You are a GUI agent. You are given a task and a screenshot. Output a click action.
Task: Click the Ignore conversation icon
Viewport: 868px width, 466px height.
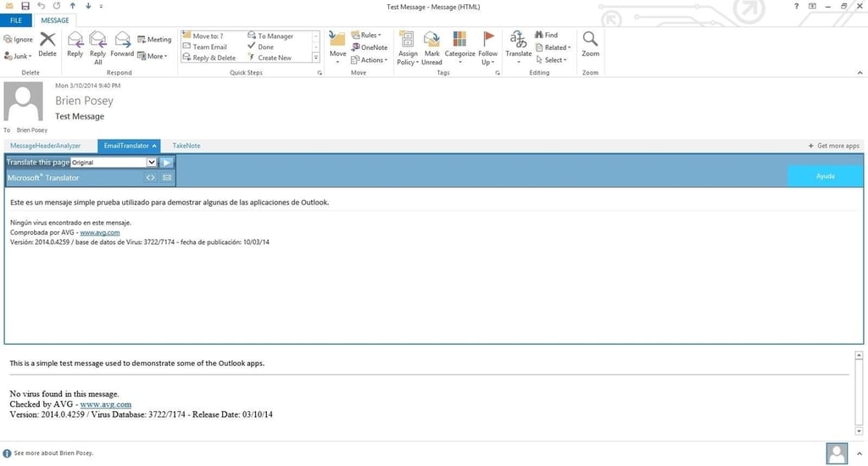(x=8, y=39)
